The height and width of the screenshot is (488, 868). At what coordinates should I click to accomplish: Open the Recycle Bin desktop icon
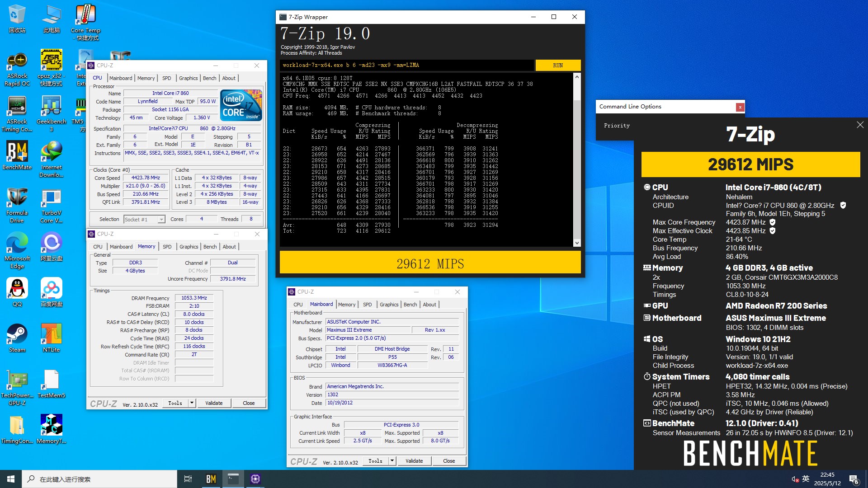(17, 19)
